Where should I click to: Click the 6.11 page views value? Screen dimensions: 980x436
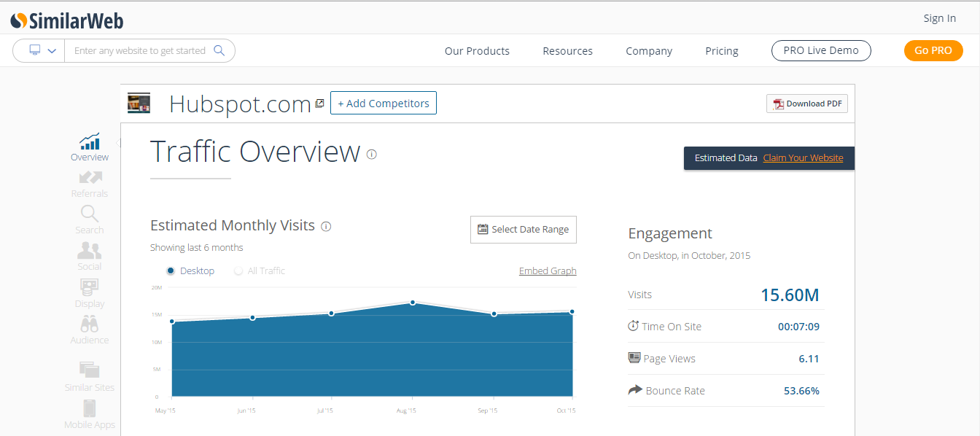[809, 359]
